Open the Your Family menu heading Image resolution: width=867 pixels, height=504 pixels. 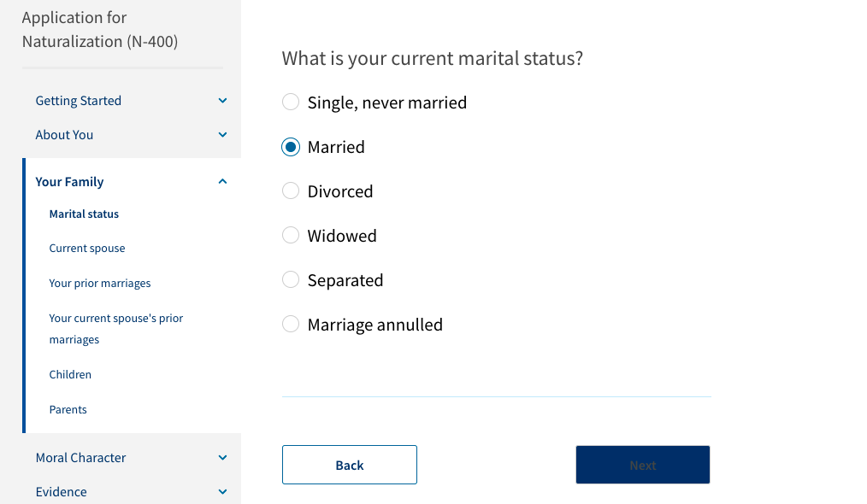click(69, 182)
